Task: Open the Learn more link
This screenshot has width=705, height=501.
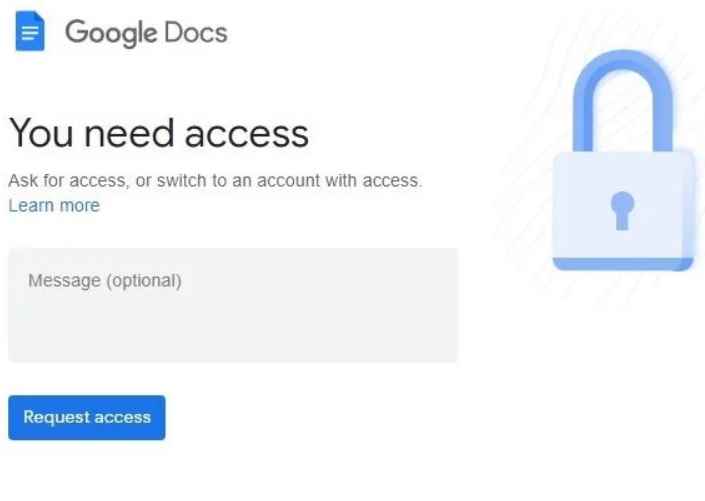Action: 54,206
